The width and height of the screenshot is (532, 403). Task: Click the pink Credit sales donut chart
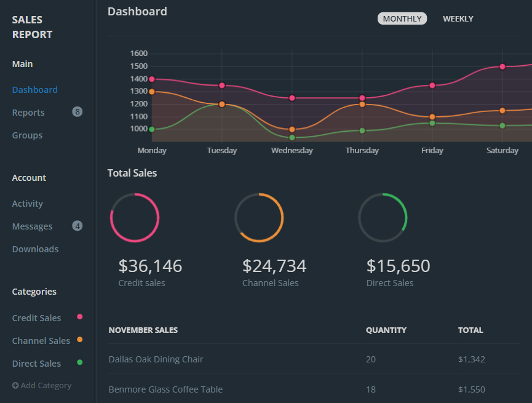(x=135, y=218)
